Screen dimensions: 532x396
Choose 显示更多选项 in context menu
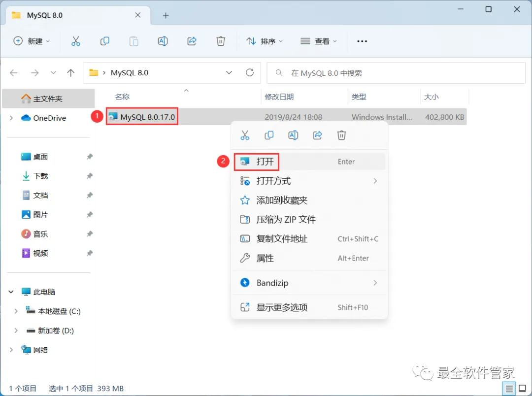309,307
